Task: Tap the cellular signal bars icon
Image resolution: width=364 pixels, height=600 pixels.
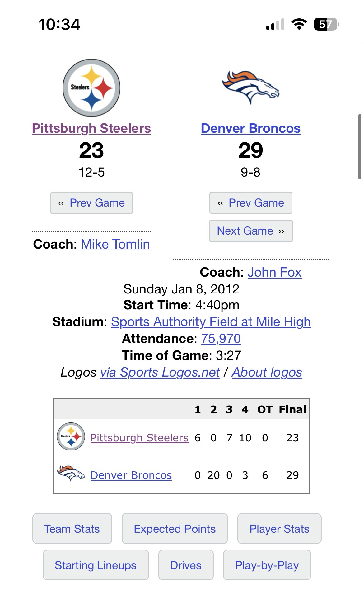Action: click(275, 24)
